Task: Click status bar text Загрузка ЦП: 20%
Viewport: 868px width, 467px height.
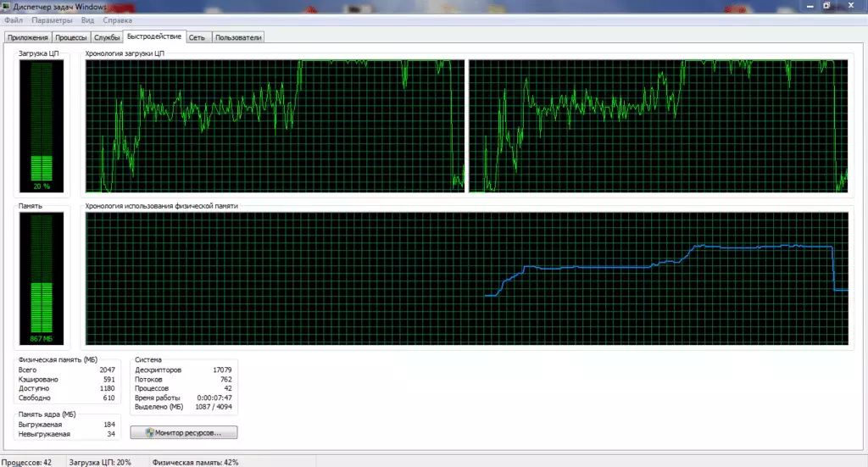Action: (x=100, y=463)
